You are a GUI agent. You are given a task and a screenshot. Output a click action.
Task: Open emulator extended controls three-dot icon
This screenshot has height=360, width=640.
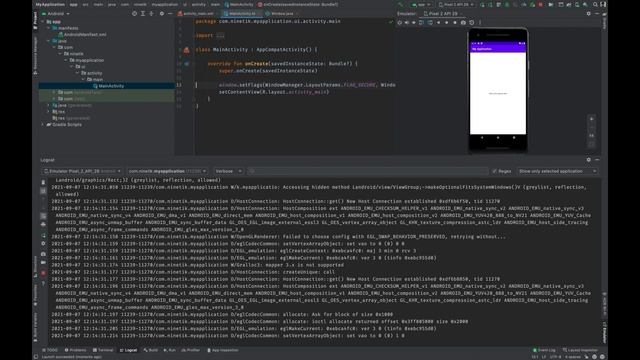480,23
